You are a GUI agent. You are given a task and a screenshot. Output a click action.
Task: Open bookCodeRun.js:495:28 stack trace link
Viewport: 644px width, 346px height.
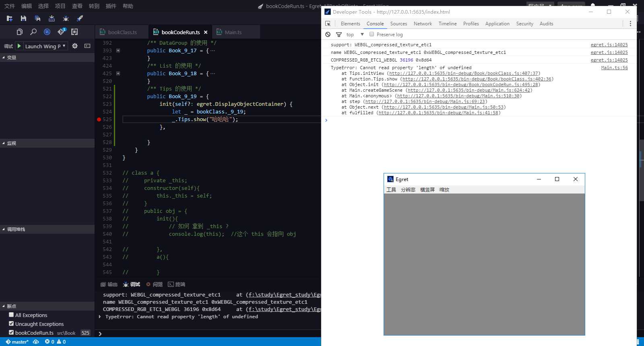461,84
